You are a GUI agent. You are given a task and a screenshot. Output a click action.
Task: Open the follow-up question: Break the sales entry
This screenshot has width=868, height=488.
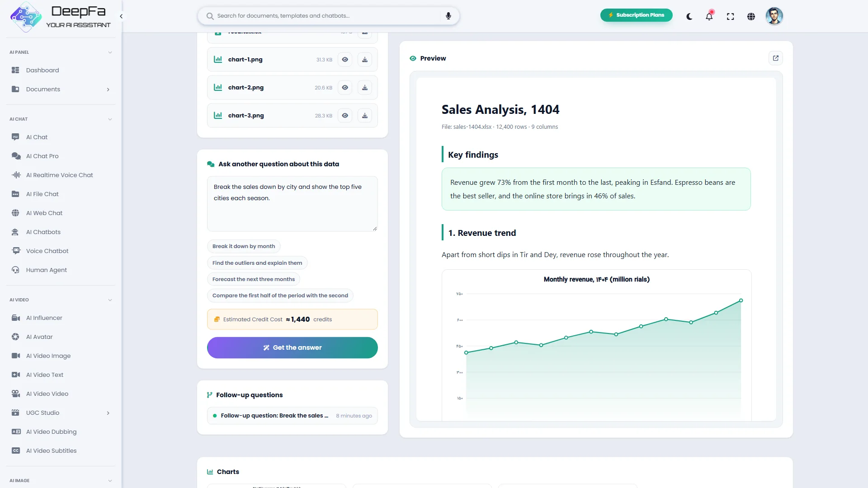click(x=292, y=416)
